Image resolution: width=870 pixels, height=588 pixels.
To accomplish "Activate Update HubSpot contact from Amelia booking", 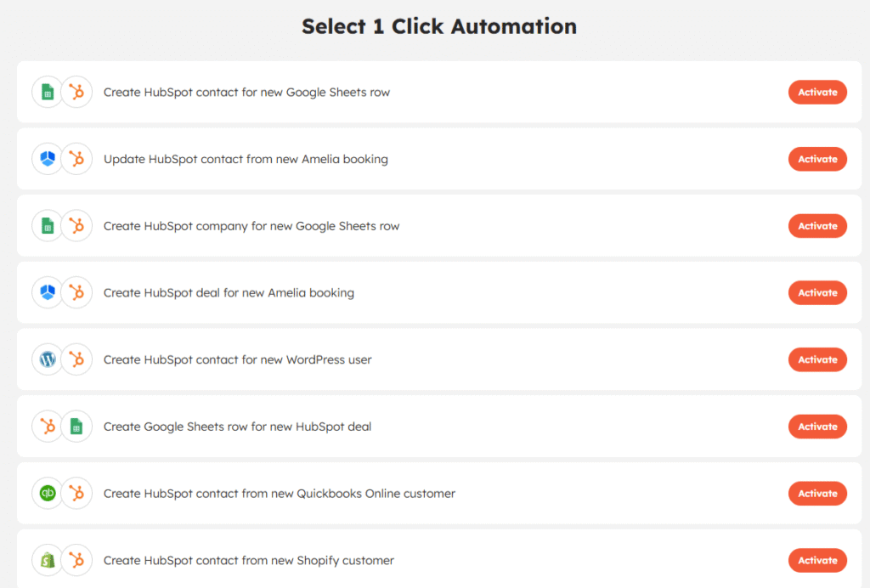I will tap(817, 159).
